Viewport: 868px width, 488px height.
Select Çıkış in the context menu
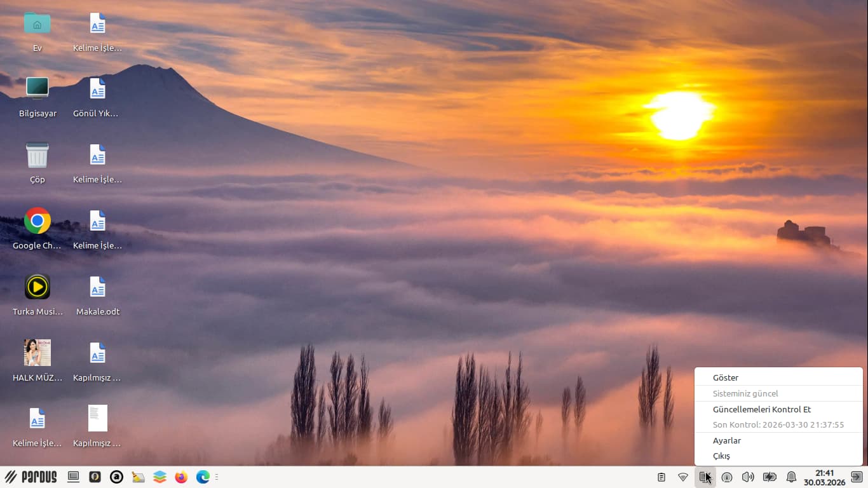pyautogui.click(x=721, y=456)
